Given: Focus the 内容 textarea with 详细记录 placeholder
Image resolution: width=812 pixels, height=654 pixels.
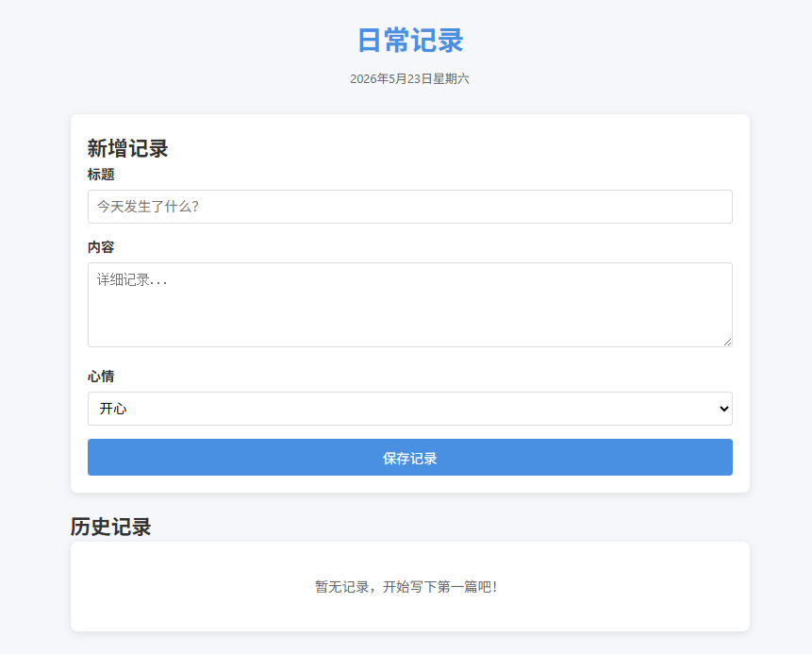Looking at the screenshot, I should [x=409, y=305].
